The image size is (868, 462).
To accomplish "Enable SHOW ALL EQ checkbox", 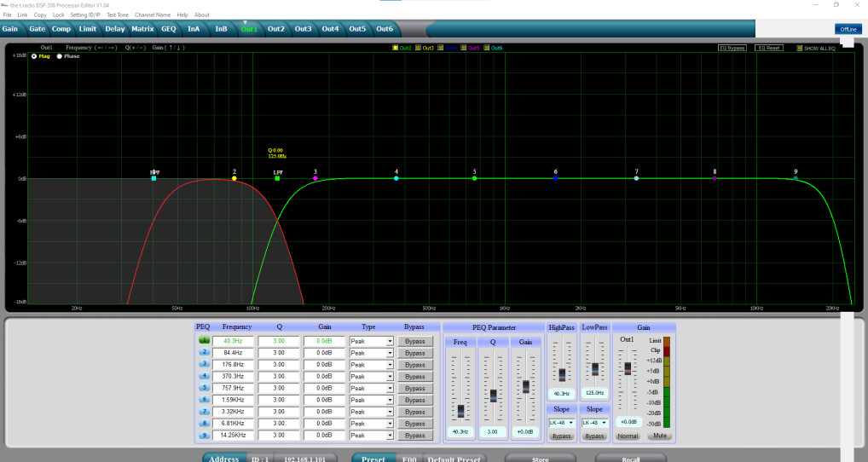I will [x=799, y=48].
